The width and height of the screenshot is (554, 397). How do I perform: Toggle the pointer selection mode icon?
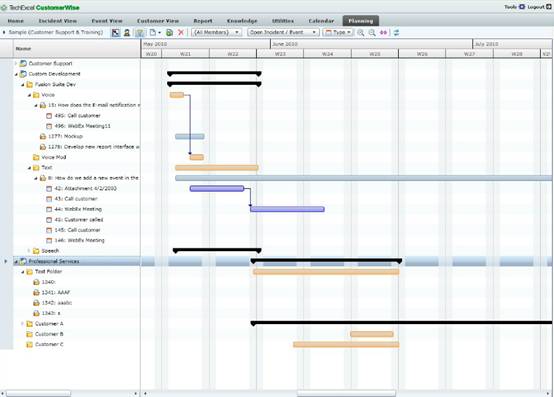coord(116,32)
